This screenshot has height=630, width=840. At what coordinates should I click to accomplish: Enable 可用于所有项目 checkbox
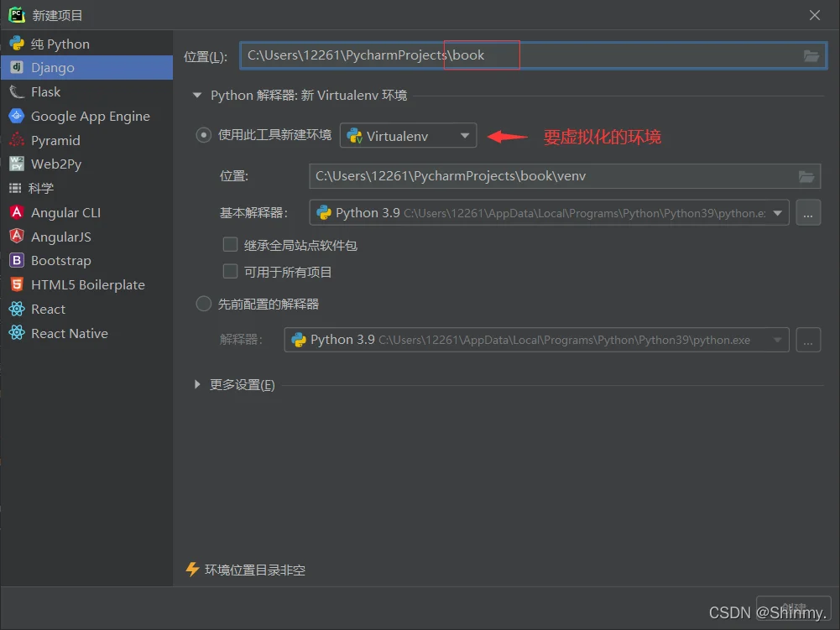231,272
